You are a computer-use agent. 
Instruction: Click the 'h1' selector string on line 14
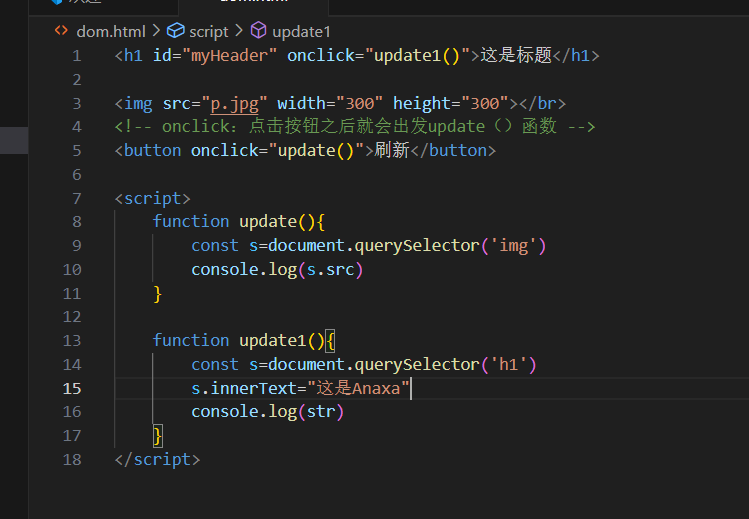point(508,364)
